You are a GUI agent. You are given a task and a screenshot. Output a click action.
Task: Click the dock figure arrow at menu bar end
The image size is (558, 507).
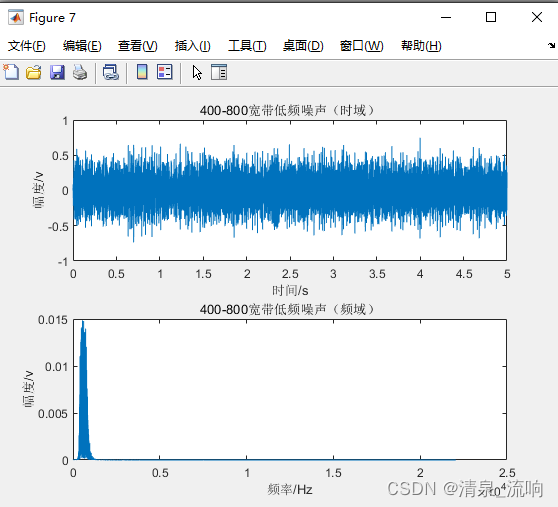(551, 45)
